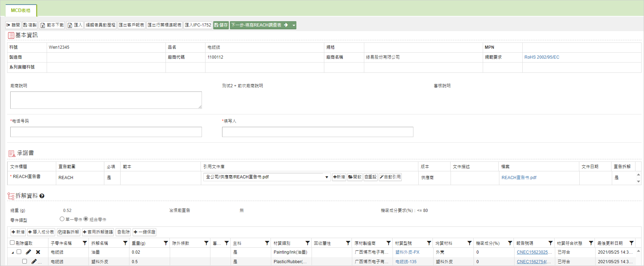Image resolution: width=644 pixels, height=266 pixels.
Task: Click the 複製拆解 button
Action: click(69, 232)
